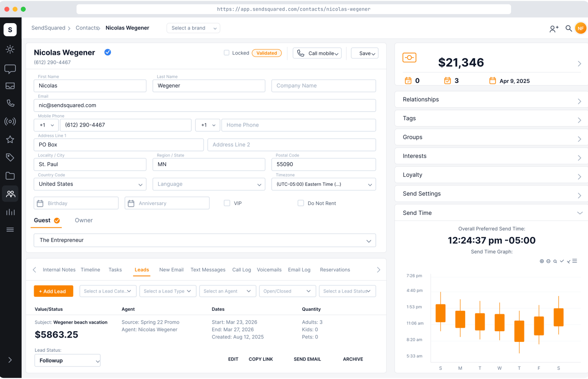Viewport: 588px width, 379px height.
Task: Open the chat bubble sidebar icon
Action: (10, 69)
